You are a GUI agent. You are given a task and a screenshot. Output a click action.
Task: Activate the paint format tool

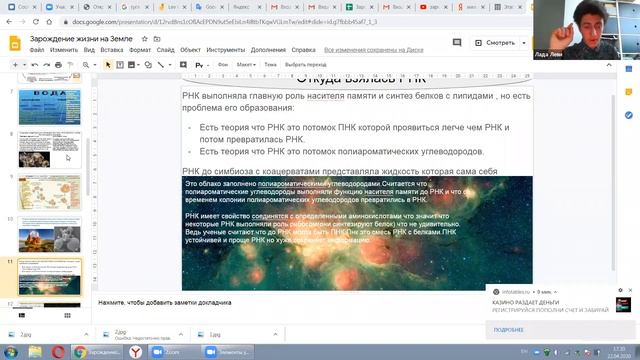coord(70,65)
